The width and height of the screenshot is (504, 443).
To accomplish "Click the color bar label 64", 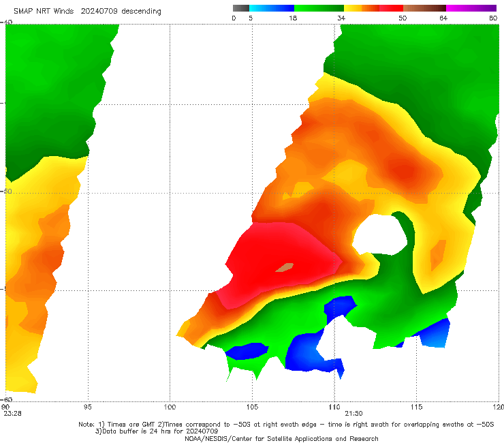I will (x=443, y=18).
